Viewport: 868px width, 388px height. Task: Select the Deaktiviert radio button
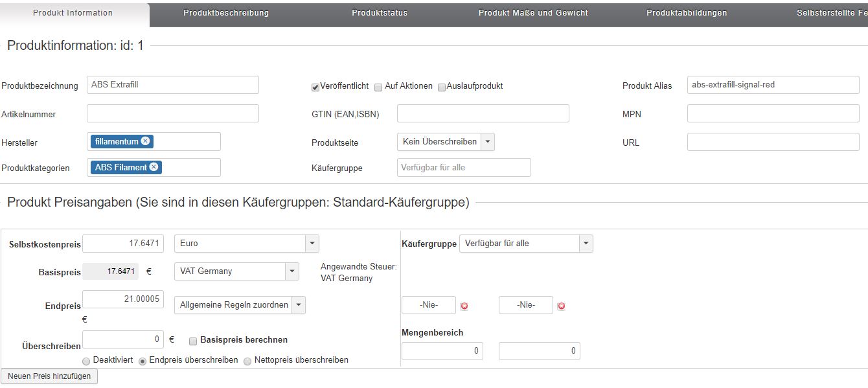click(x=86, y=361)
